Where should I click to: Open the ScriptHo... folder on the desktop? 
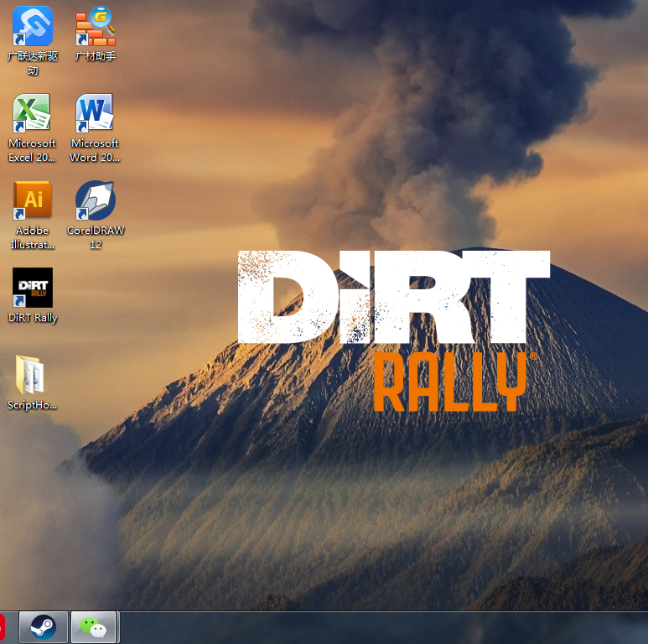(x=30, y=375)
